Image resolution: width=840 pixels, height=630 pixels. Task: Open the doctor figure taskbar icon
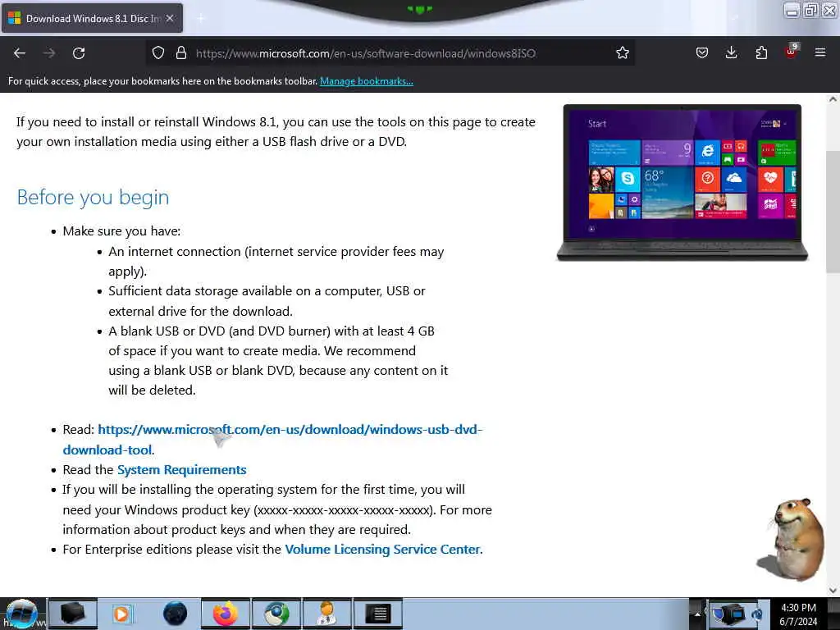tap(326, 614)
